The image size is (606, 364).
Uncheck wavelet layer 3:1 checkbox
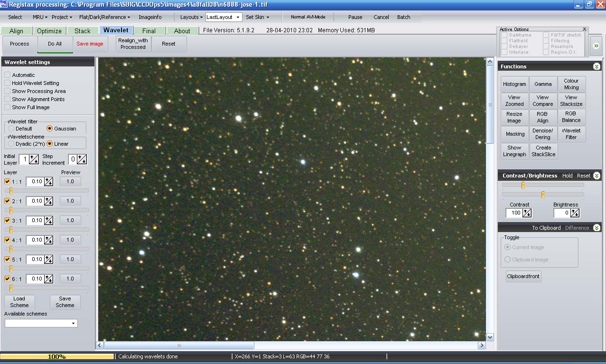tap(7, 220)
